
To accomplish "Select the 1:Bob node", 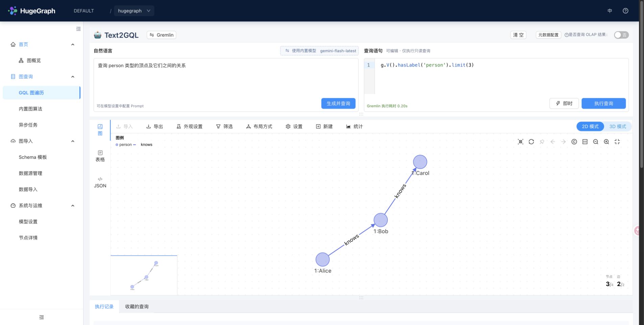I will [x=381, y=220].
